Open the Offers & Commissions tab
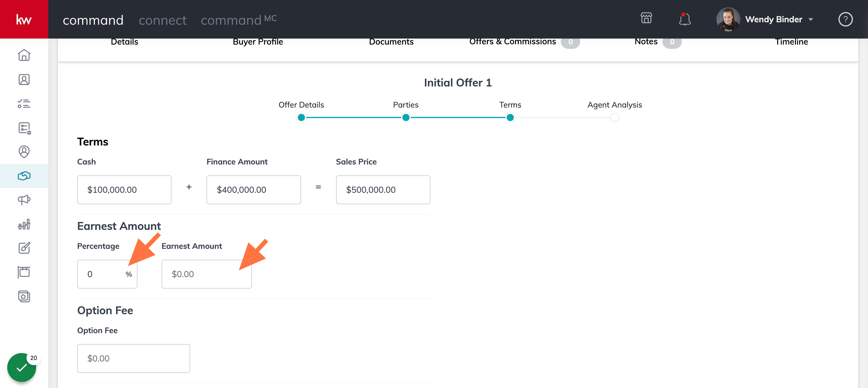The image size is (868, 388). pyautogui.click(x=524, y=42)
